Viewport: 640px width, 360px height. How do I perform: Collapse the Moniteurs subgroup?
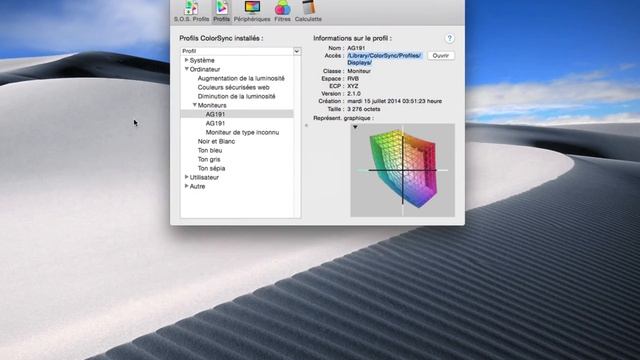[195, 105]
